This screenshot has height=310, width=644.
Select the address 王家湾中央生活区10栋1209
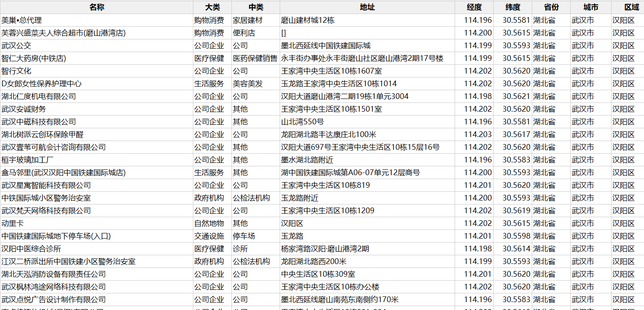pos(367,211)
